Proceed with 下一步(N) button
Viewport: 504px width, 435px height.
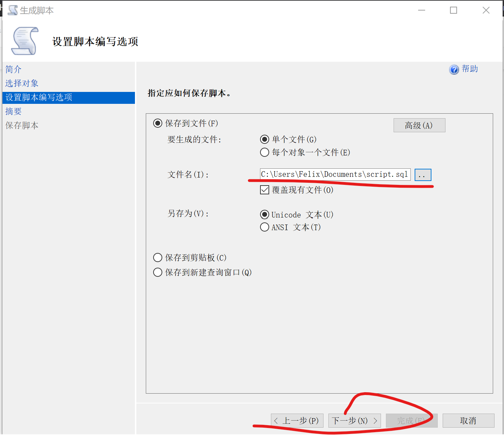tap(355, 421)
